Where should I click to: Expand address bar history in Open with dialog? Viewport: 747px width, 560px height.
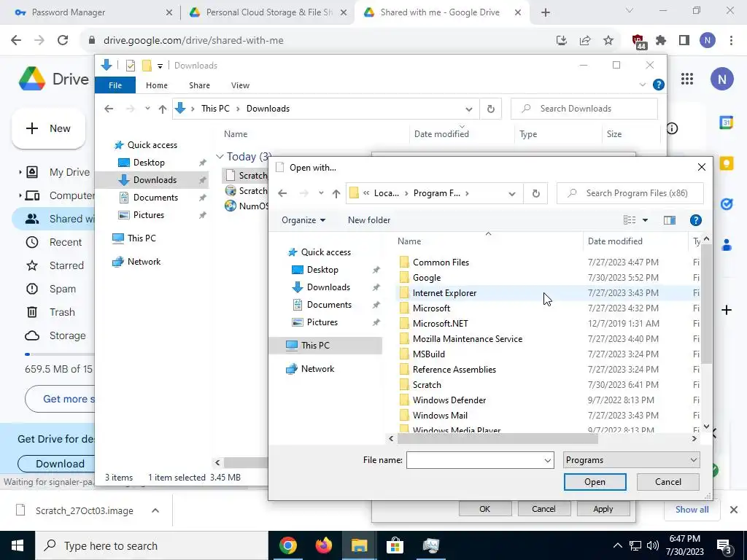click(x=511, y=193)
